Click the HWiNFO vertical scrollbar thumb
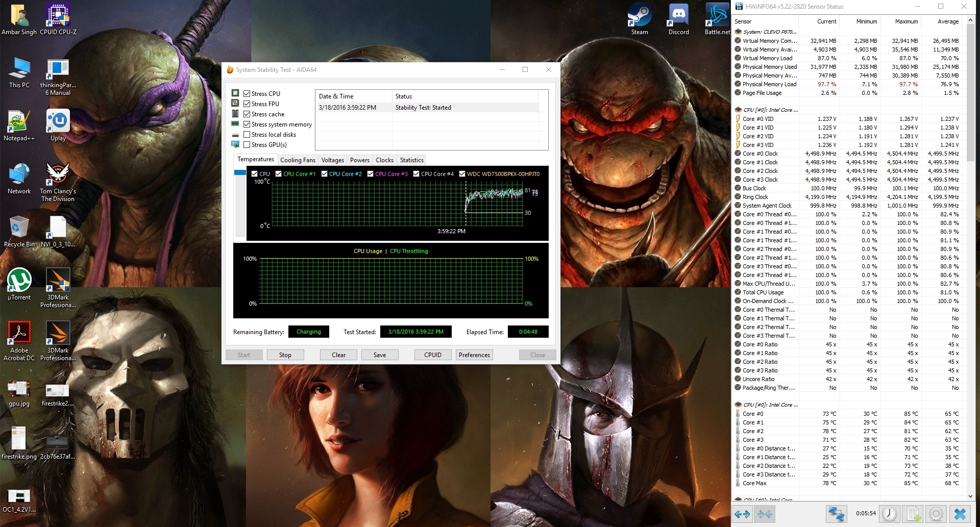This screenshot has height=527, width=980. 970,92
